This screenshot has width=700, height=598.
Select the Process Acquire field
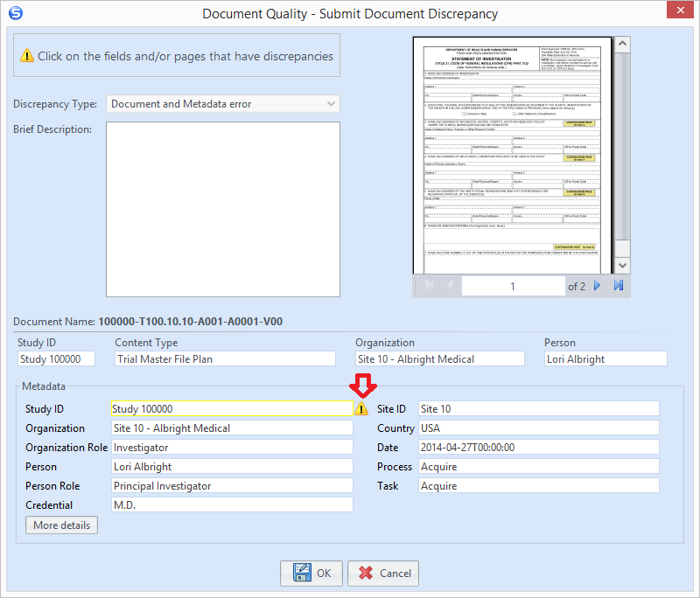coord(539,467)
